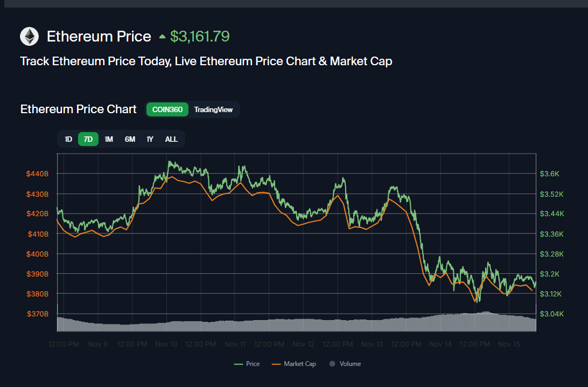The image size is (588, 387).
Task: Click the green up-arrow beside the price
Action: pos(162,36)
